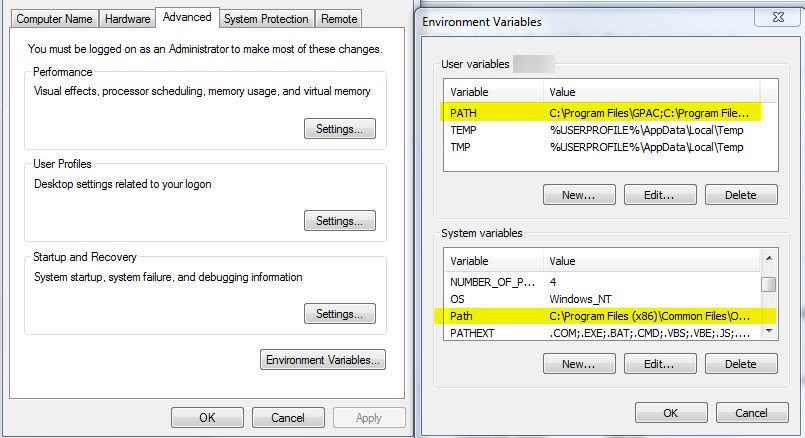Screen dimensions: 805x438
Task: Open User Profiles Settings
Action: click(339, 221)
